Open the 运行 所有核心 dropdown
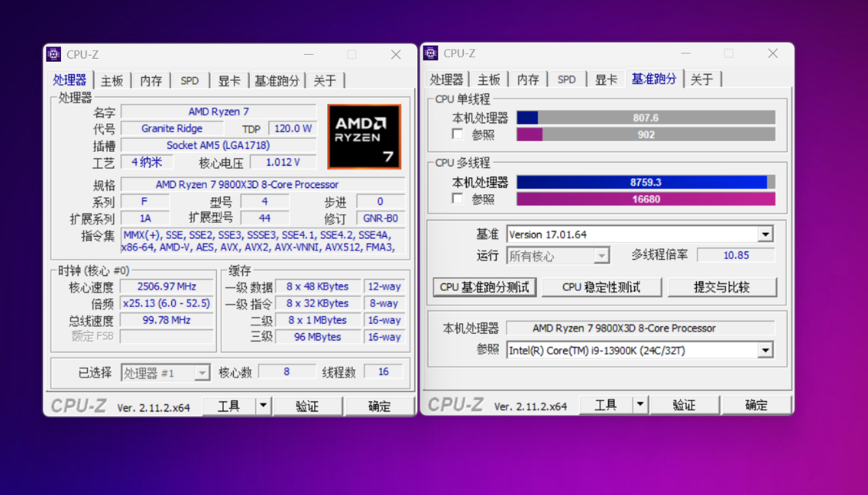Viewport: 868px width, 495px height. click(x=601, y=256)
